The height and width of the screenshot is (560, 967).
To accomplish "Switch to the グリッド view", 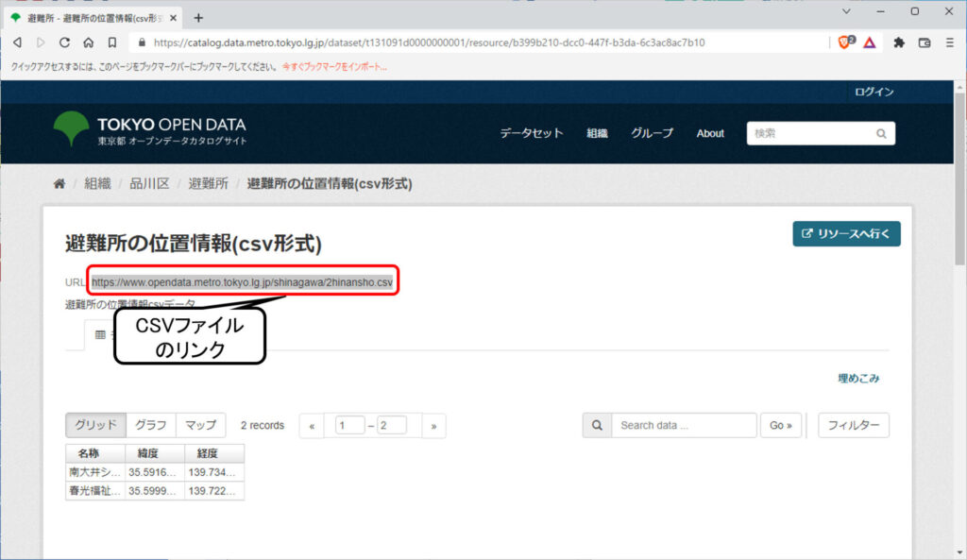I will pyautogui.click(x=95, y=425).
